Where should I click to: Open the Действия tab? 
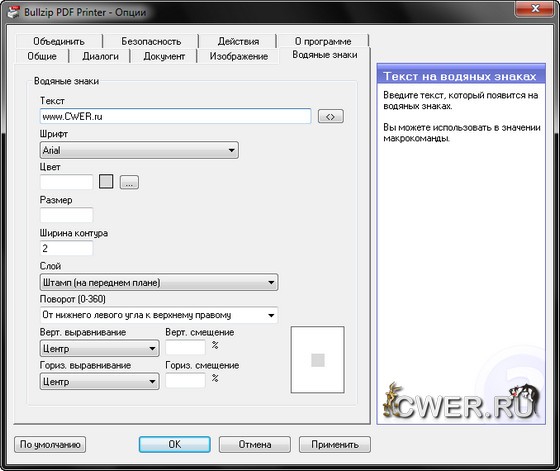coord(238,41)
